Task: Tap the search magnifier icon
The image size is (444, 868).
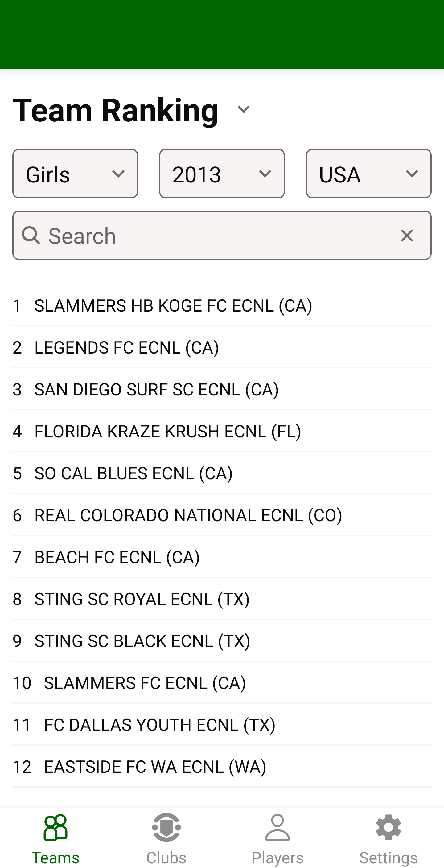Action: click(31, 235)
